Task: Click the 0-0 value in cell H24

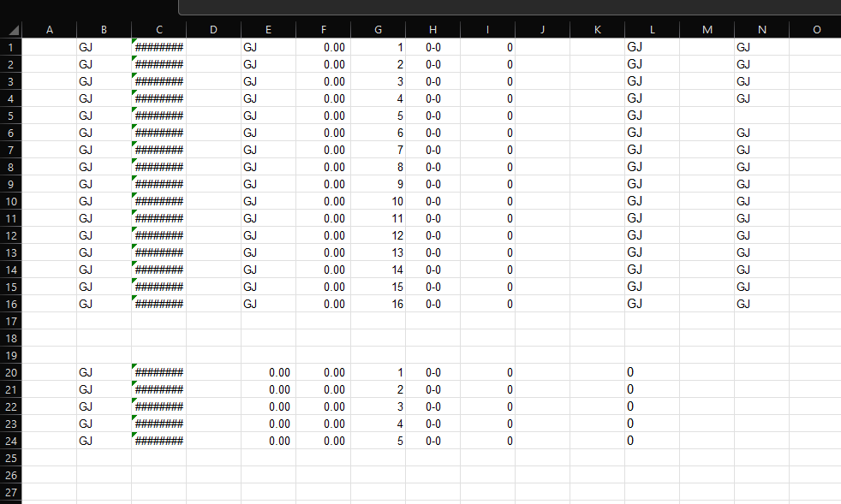Action: point(432,441)
